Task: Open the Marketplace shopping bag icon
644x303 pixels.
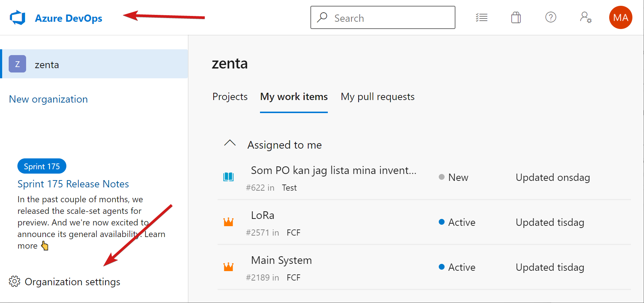Action: (516, 17)
